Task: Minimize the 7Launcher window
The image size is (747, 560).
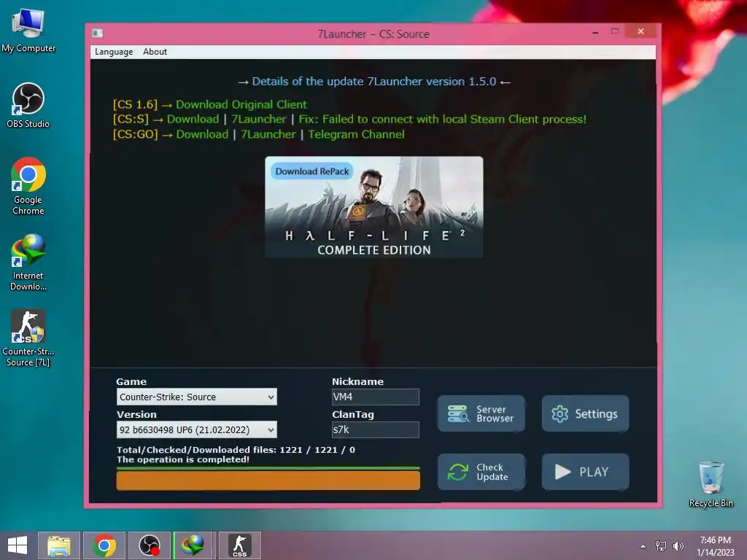Action: tap(595, 32)
